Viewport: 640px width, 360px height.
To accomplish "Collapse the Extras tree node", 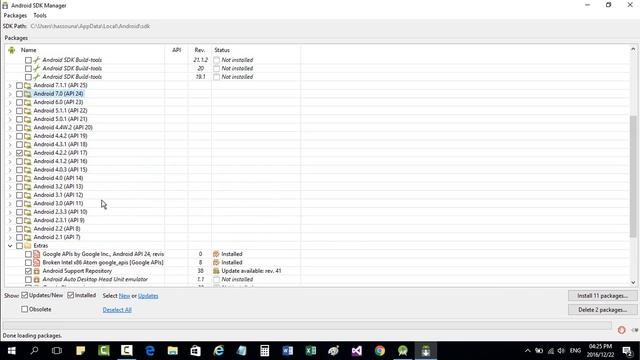I will coord(10,246).
